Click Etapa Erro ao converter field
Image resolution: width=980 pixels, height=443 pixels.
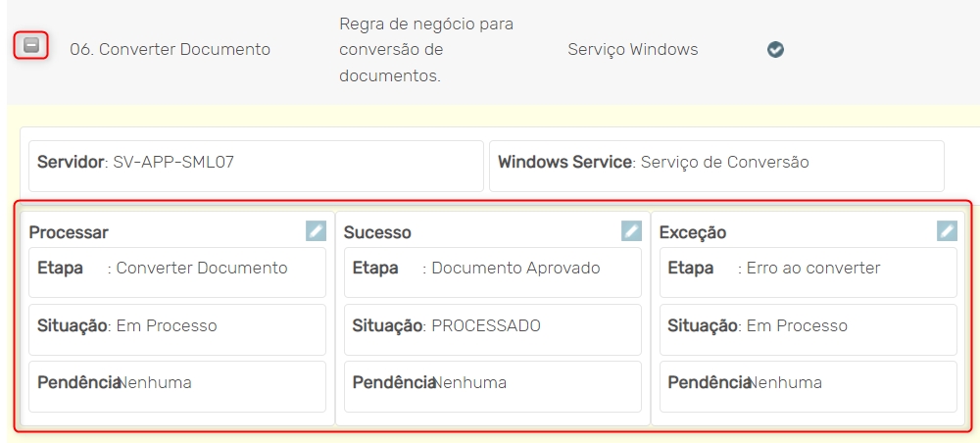[x=808, y=271]
